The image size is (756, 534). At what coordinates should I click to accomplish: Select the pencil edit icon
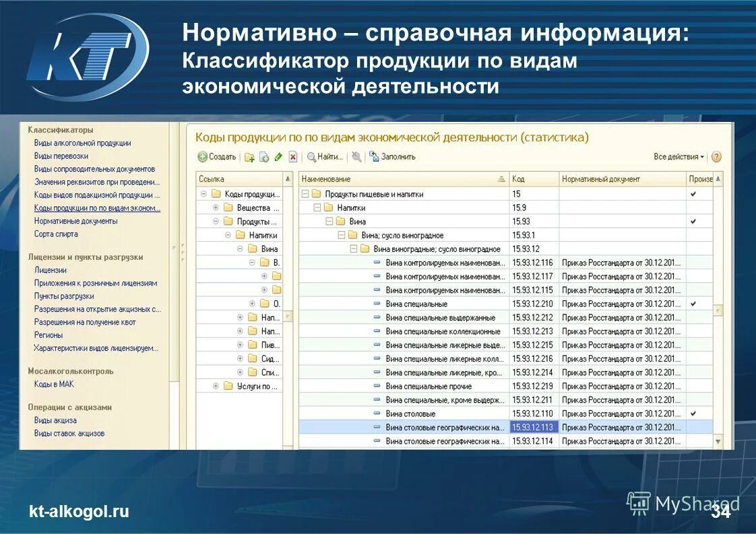tap(278, 156)
